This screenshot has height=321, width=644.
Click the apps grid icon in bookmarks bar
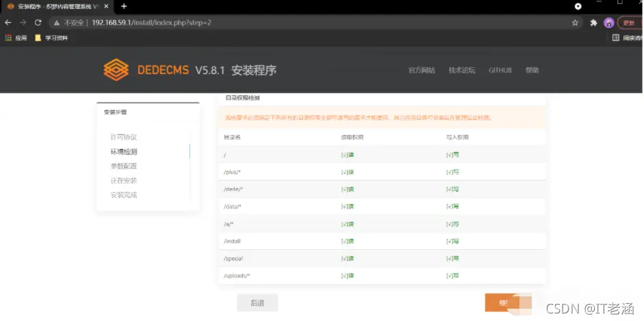8,38
